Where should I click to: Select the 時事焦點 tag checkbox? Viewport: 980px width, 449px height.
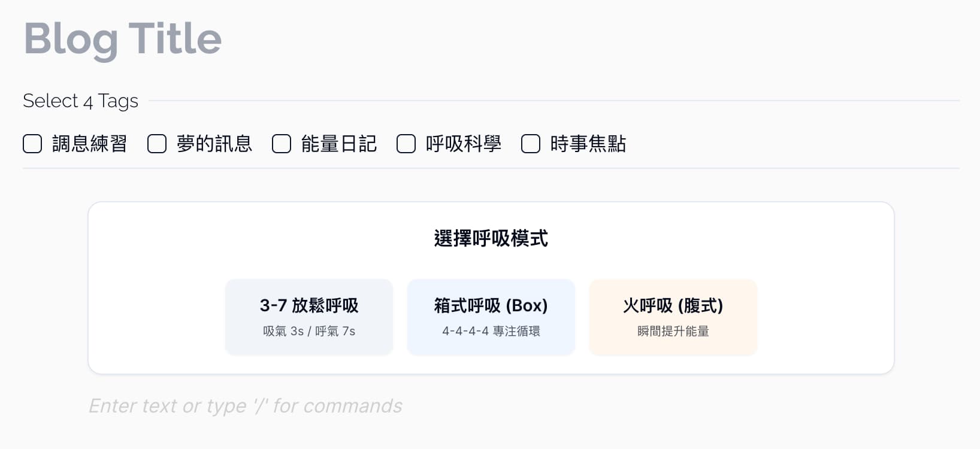pyautogui.click(x=531, y=144)
